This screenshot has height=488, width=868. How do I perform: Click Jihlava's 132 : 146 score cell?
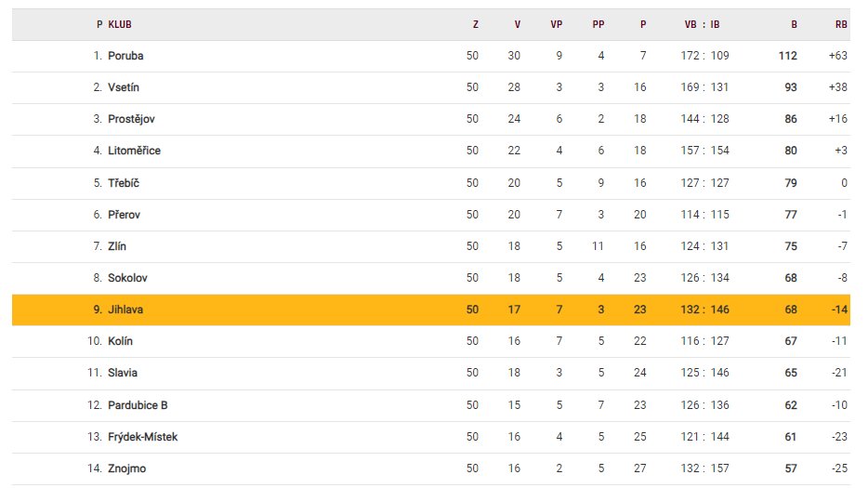(x=704, y=310)
